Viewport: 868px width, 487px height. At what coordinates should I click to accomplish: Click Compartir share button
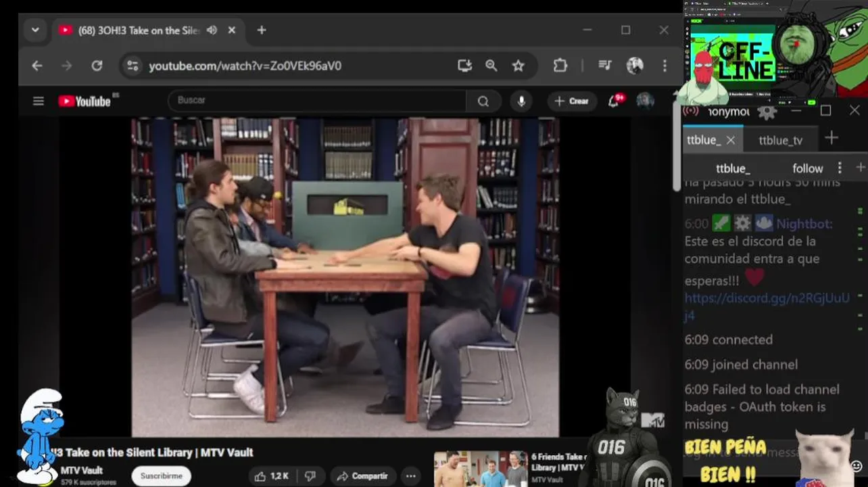pyautogui.click(x=363, y=476)
